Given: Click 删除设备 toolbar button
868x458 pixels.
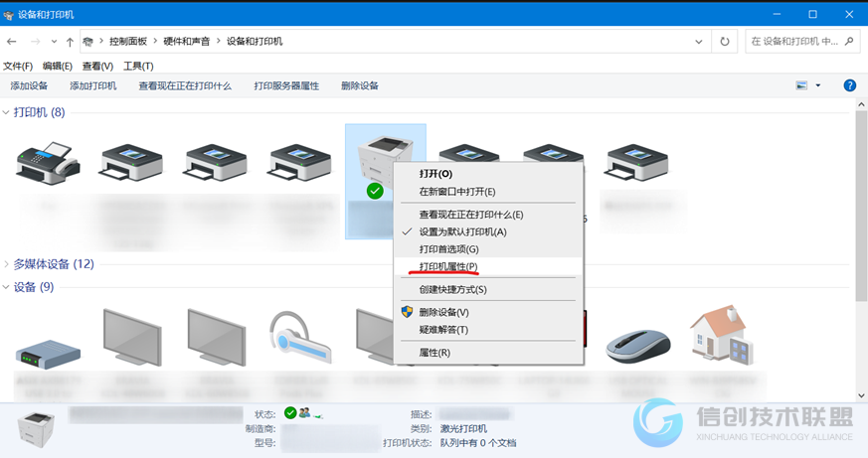Looking at the screenshot, I should 360,85.
